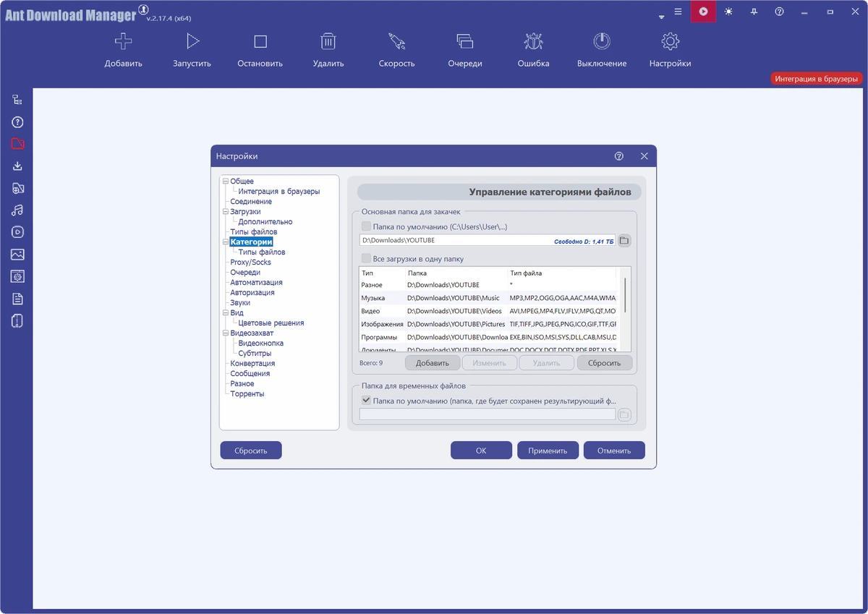Collapse the Загрузки tree node
Viewport: 868px width, 614px height.
(226, 212)
